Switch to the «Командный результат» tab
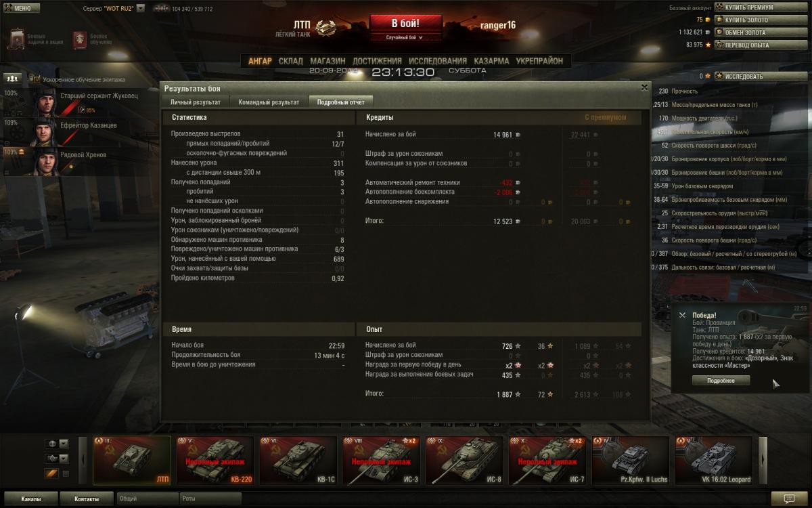 coord(269,102)
